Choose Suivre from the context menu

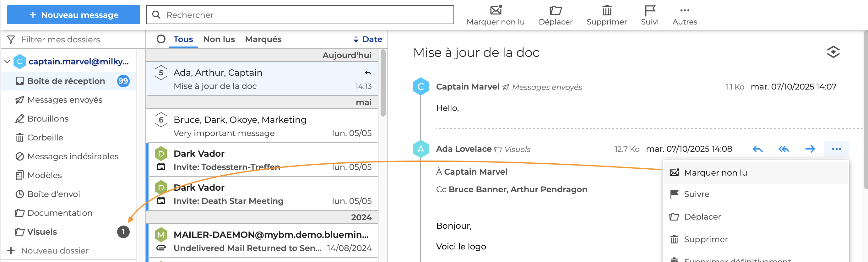pos(696,194)
